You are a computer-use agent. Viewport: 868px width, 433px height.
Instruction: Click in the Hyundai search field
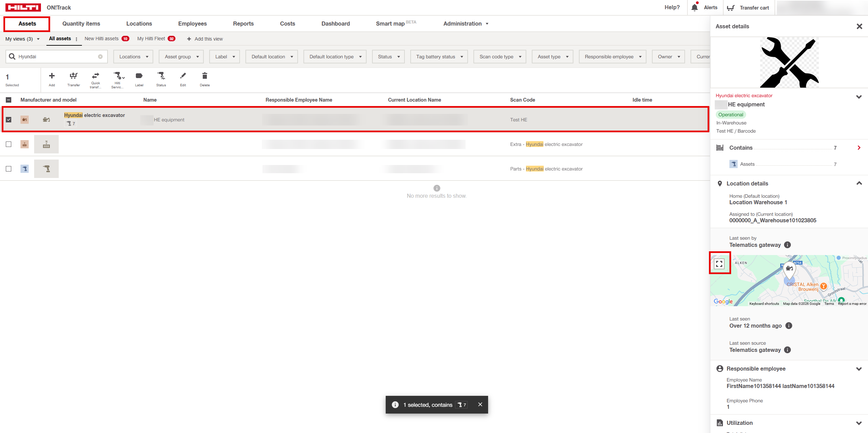[x=57, y=57]
